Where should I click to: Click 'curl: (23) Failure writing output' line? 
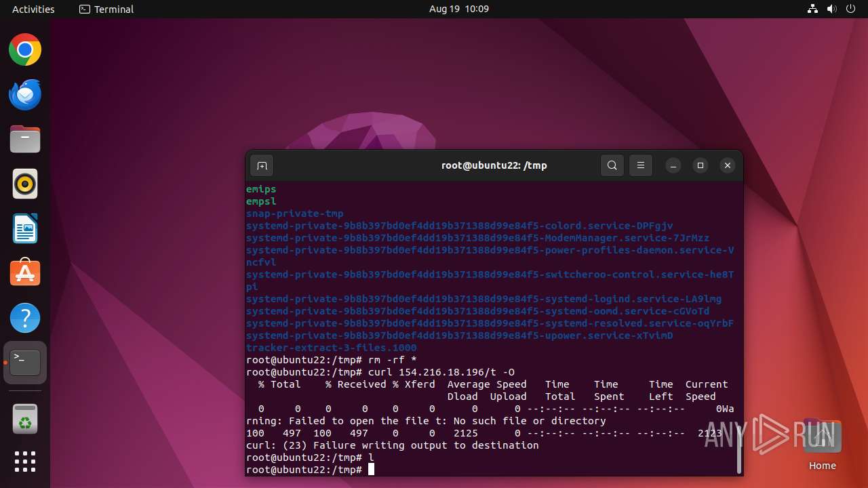393,445
